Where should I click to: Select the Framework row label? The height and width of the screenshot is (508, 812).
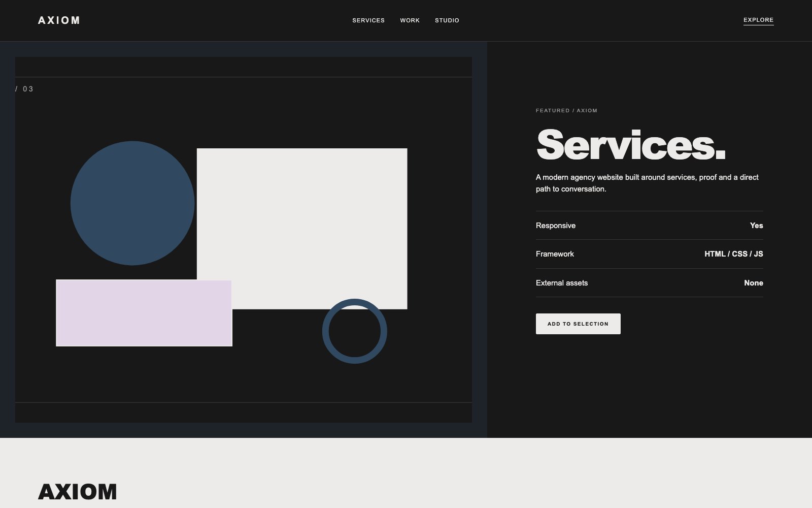coord(555,254)
